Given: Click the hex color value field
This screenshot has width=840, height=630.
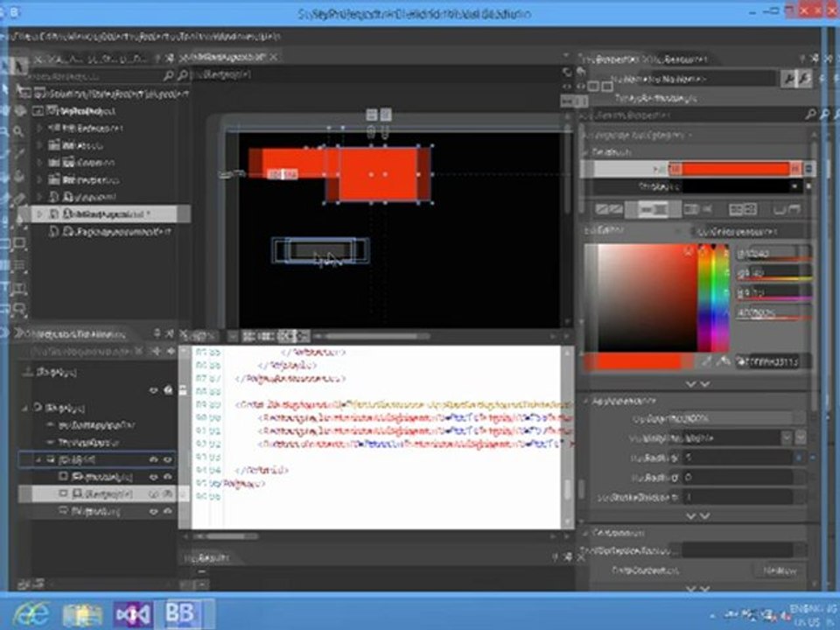Looking at the screenshot, I should pyautogui.click(x=773, y=362).
